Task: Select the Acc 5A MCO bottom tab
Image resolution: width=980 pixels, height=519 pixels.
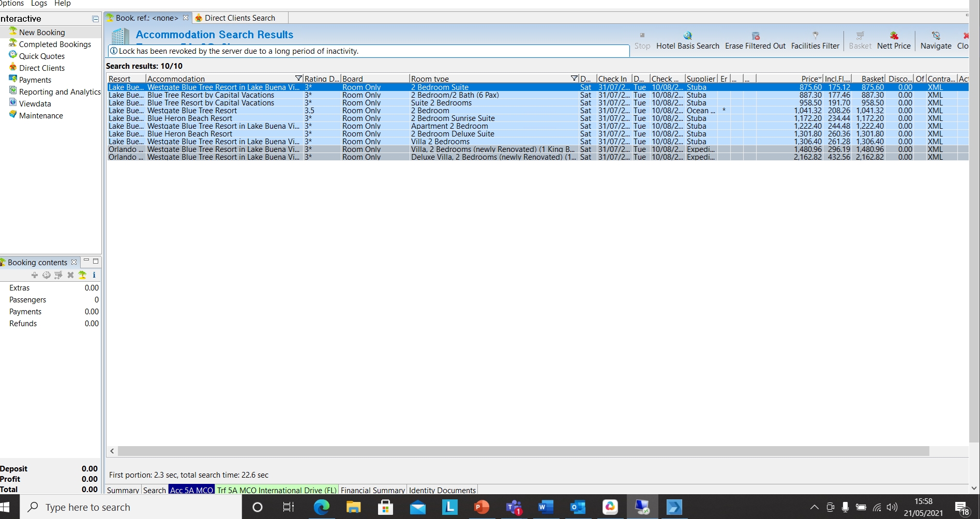Action: pos(191,490)
